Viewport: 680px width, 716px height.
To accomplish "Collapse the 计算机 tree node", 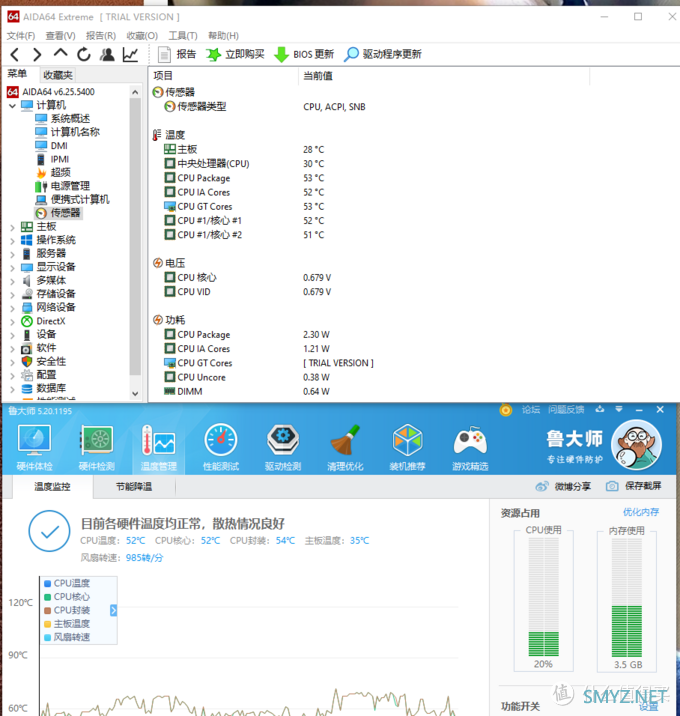I will [x=12, y=106].
